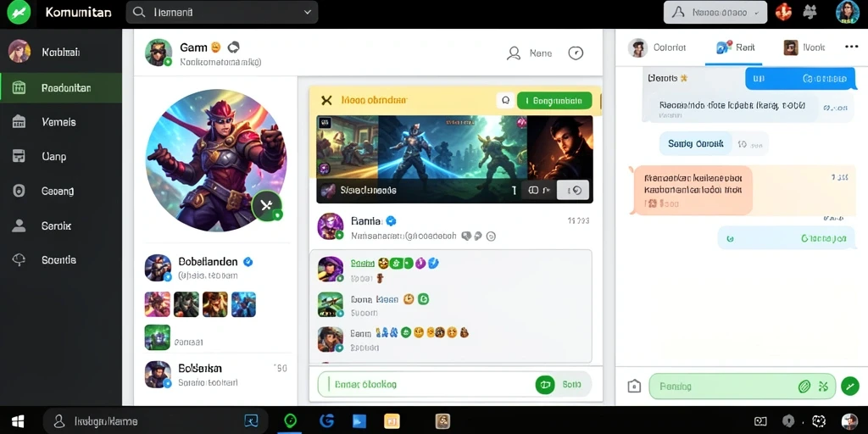Switch to the Rarit chat tab
Viewport: 868px width, 434px height.
click(735, 47)
